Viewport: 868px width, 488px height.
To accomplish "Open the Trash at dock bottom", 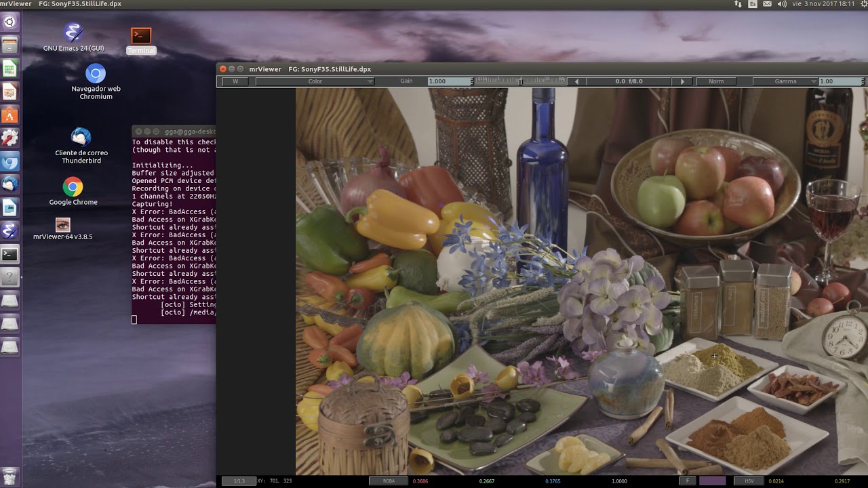I will [x=9, y=476].
